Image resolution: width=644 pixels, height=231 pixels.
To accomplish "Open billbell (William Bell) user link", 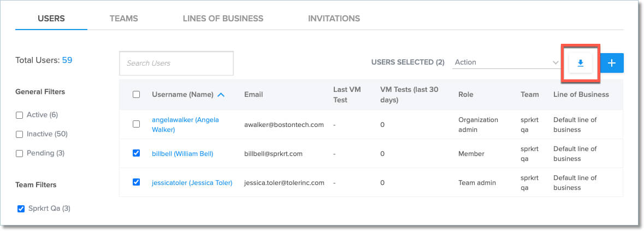I will click(182, 154).
